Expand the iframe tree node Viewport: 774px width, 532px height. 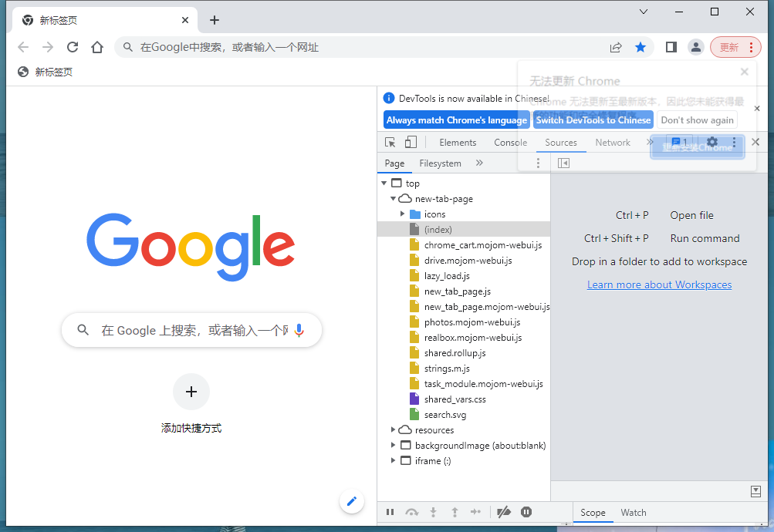(393, 460)
